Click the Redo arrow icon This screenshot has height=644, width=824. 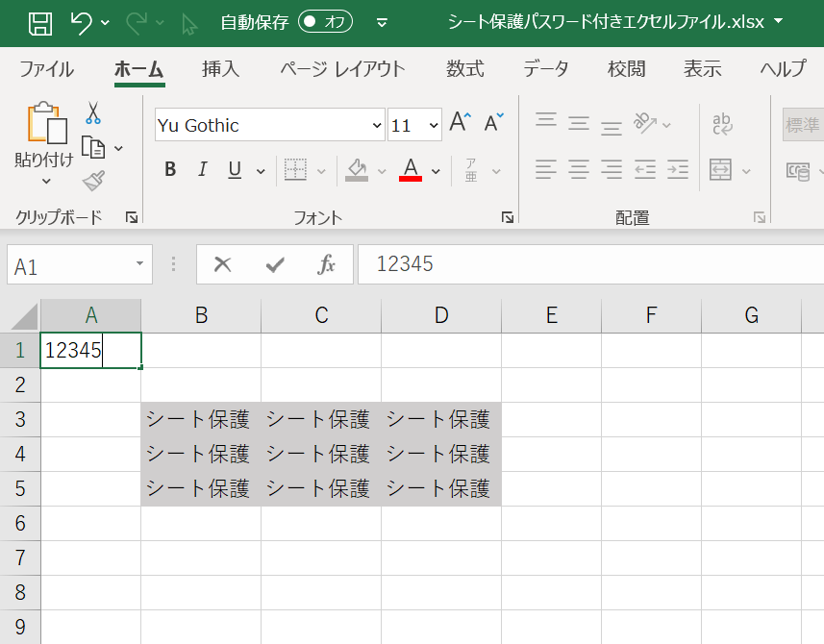point(137,23)
